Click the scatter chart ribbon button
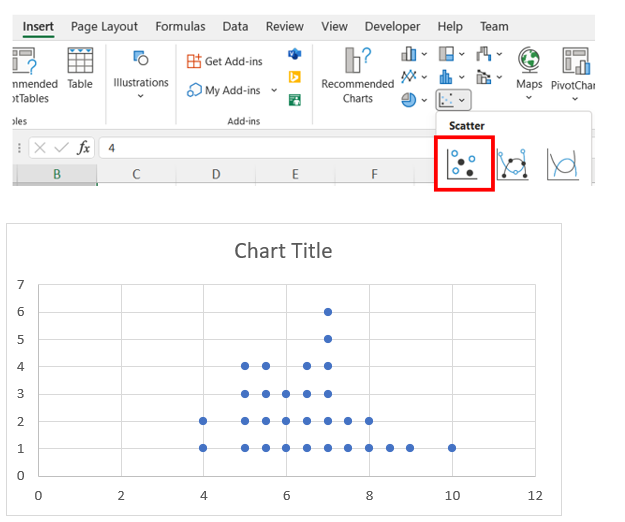 pos(454,100)
